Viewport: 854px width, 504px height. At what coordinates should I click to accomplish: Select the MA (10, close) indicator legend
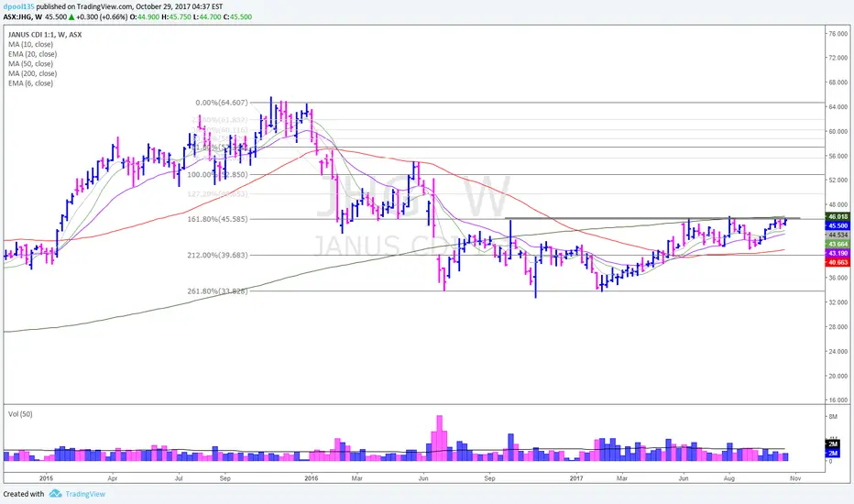tap(30, 44)
